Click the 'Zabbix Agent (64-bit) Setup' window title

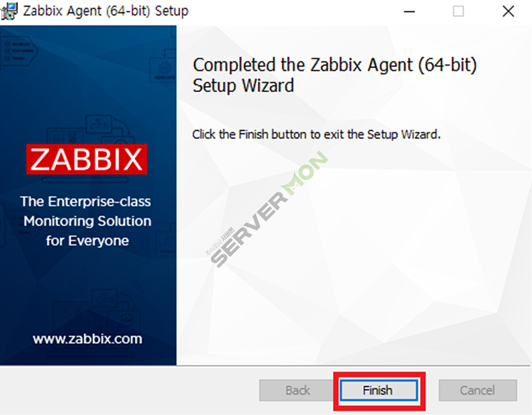pos(106,11)
